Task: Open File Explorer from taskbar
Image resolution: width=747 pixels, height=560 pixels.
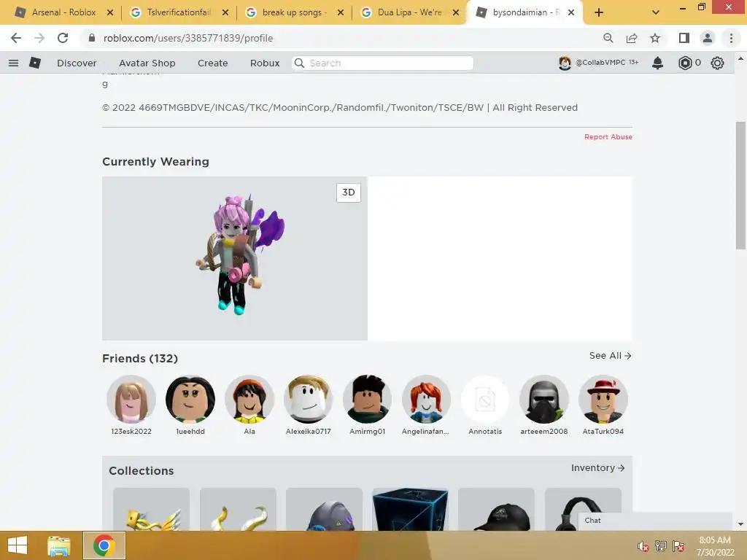Action: [59, 545]
